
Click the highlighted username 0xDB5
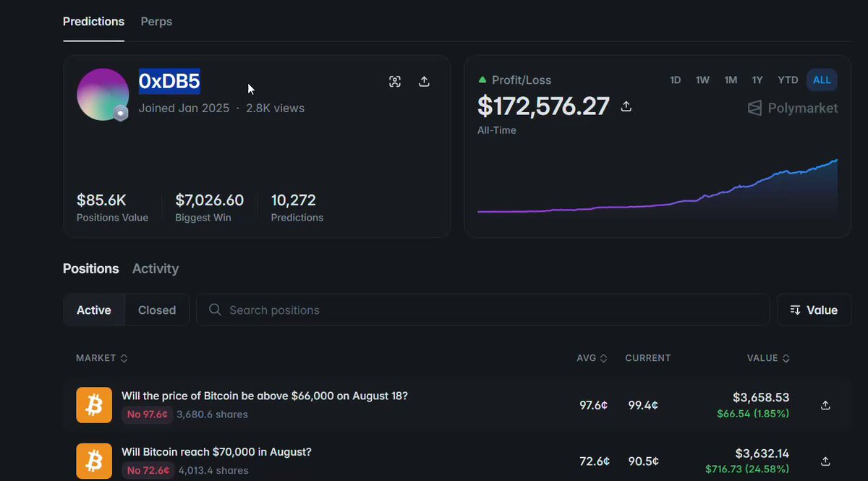click(169, 82)
